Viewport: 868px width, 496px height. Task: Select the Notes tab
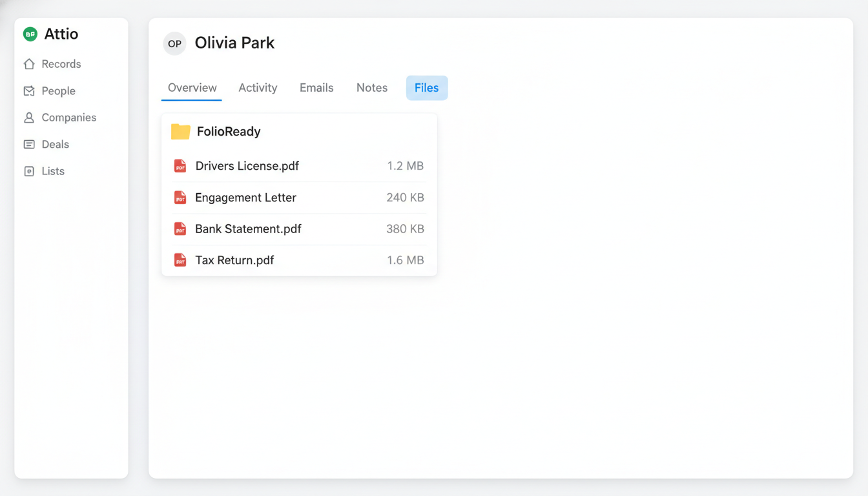(372, 88)
